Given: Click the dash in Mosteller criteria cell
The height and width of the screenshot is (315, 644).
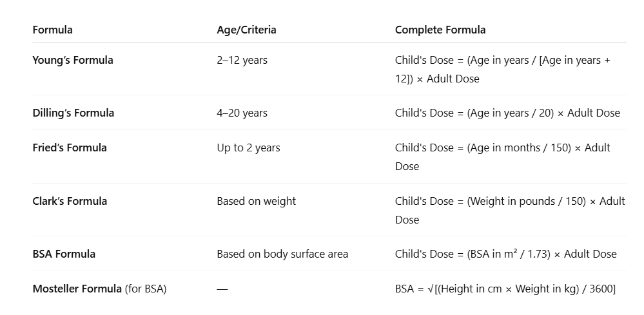Looking at the screenshot, I should point(222,289).
